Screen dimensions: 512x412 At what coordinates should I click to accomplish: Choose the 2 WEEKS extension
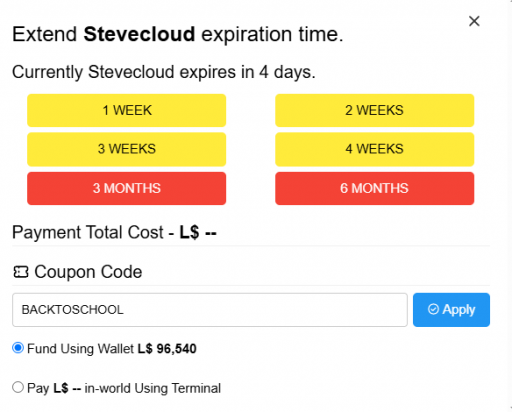(374, 110)
